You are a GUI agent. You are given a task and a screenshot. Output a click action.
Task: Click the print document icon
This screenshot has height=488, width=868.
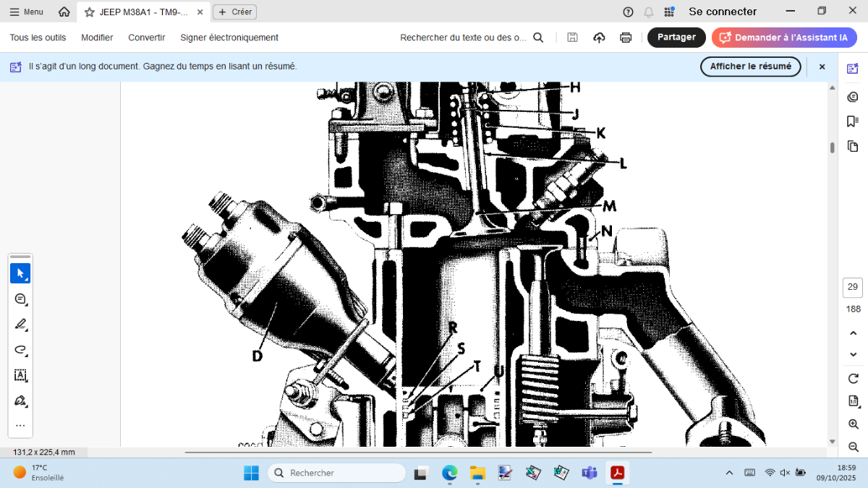pyautogui.click(x=626, y=38)
